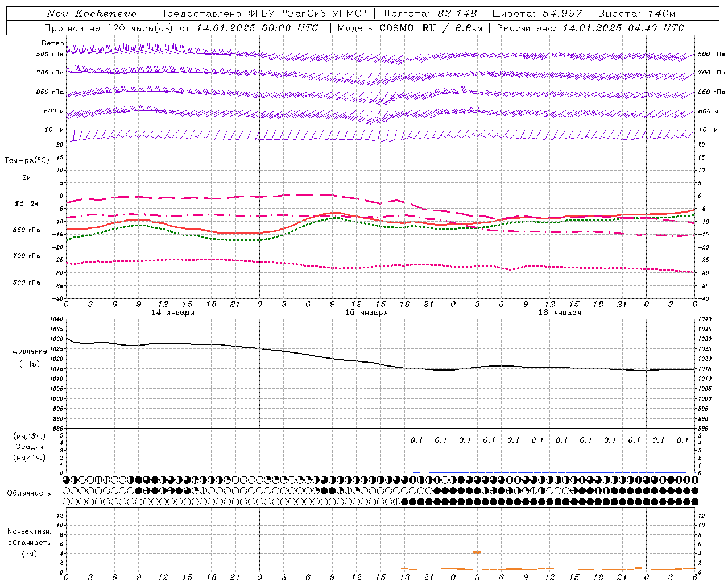Image resolution: width=728 pixels, height=582 pixels.
Task: Click the Тем-ра(°C) label
Action: [x=27, y=161]
